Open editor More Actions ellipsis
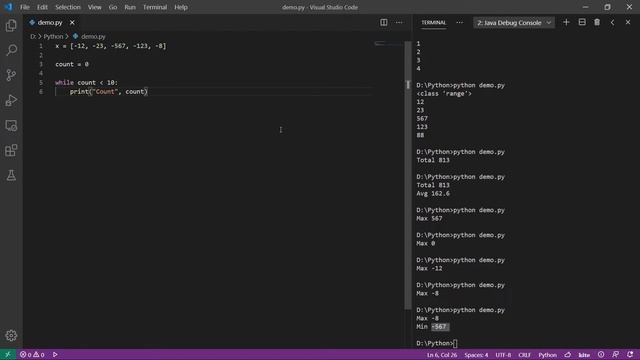This screenshot has width=640, height=360. [x=399, y=22]
